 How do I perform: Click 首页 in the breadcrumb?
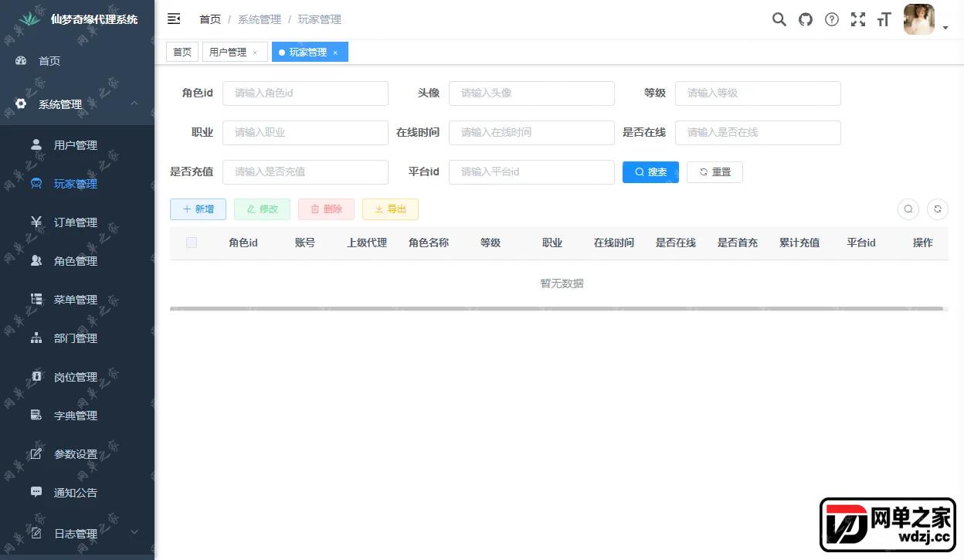210,19
